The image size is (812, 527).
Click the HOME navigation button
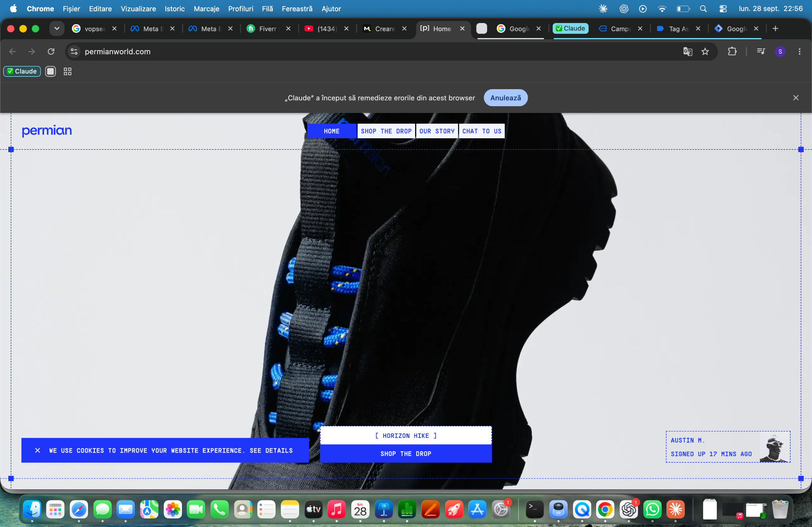[332, 131]
